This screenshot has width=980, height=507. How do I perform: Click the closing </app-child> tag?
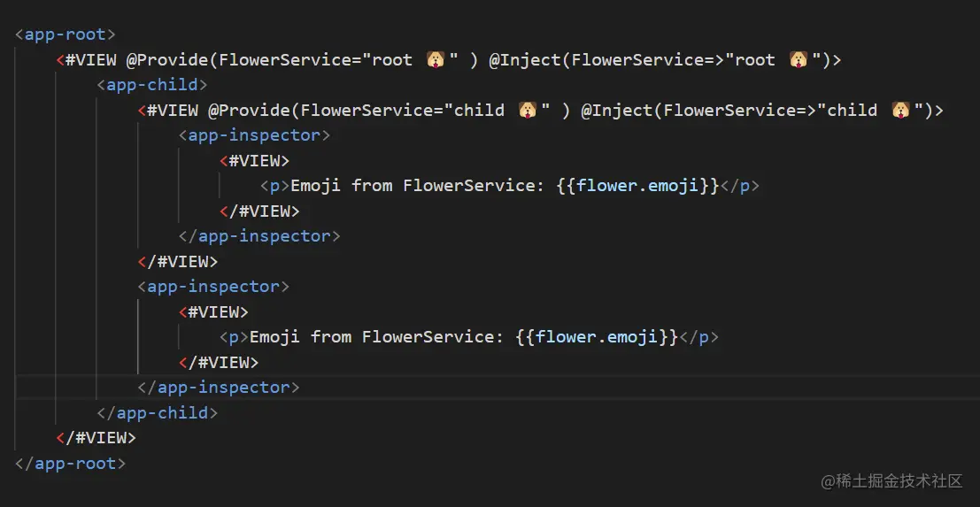click(x=158, y=412)
